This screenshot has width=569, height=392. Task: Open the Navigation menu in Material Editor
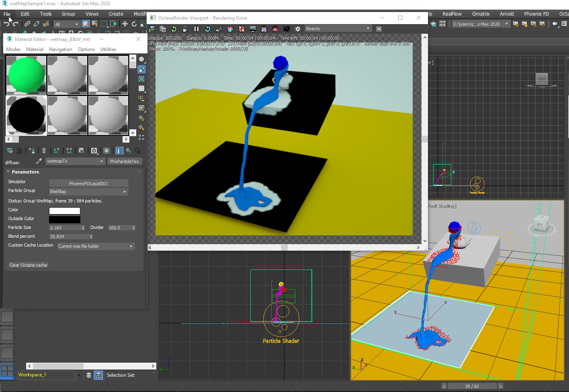(x=61, y=49)
